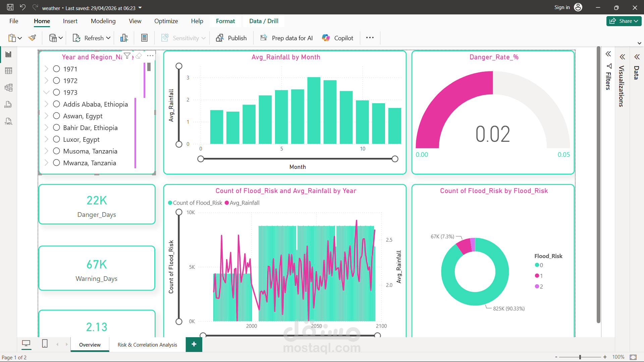This screenshot has height=362, width=644.
Task: Open DAX query view icon
Action: [x=8, y=105]
